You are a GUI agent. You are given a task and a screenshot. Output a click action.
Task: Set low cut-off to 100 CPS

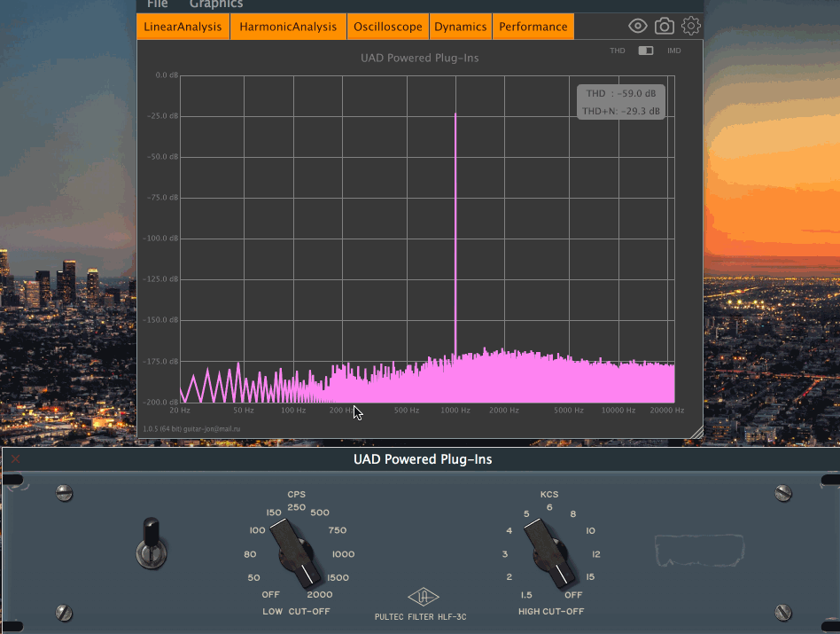tap(257, 530)
